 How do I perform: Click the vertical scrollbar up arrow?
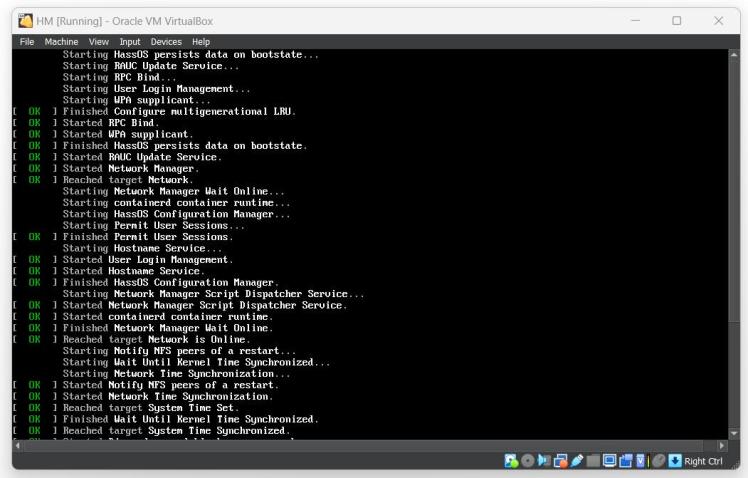734,54
